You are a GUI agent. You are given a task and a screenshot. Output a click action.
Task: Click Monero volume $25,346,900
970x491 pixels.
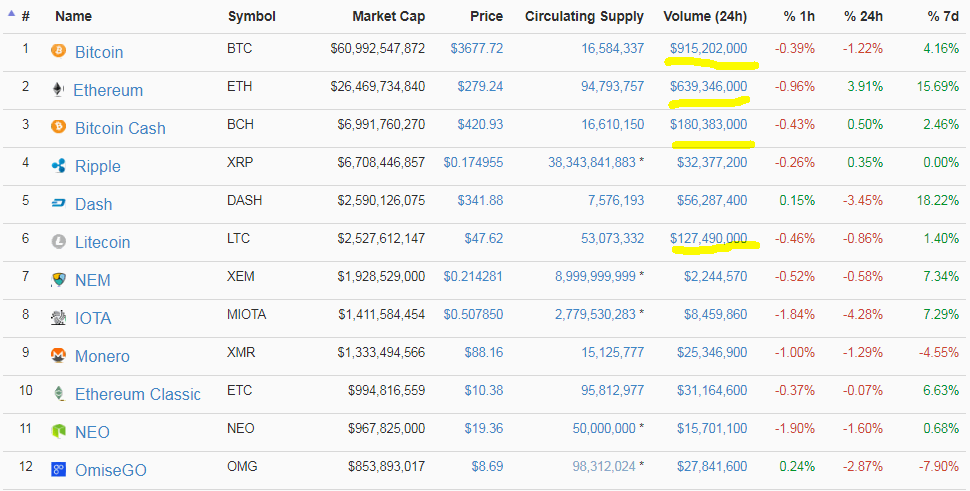coord(712,352)
